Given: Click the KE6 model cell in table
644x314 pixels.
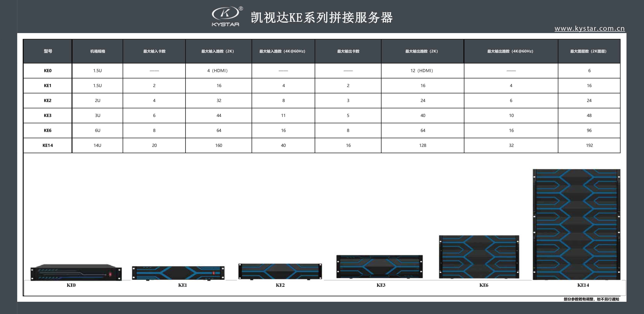Looking at the screenshot, I should coord(48,131).
